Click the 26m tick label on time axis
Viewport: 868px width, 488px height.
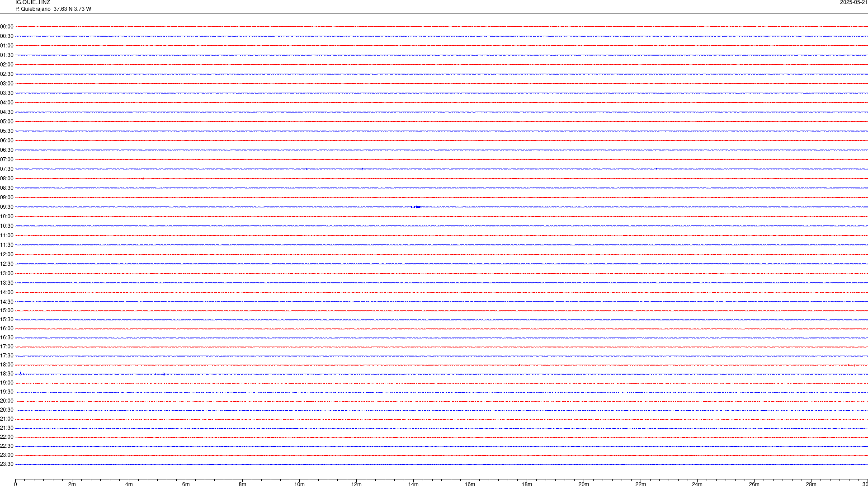point(754,484)
